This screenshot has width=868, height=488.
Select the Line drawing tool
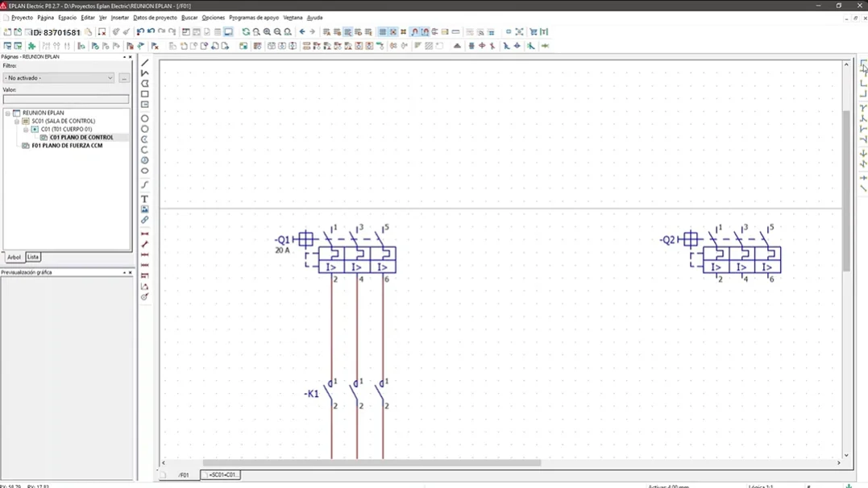145,63
